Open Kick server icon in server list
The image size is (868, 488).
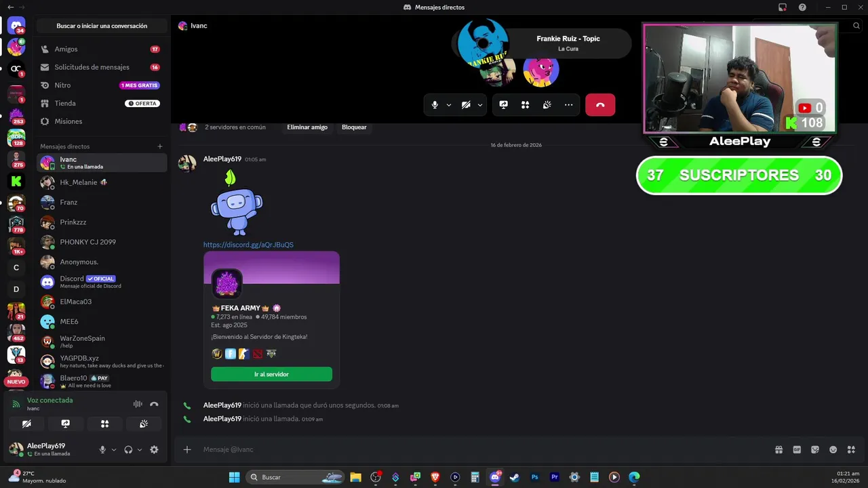point(16,181)
